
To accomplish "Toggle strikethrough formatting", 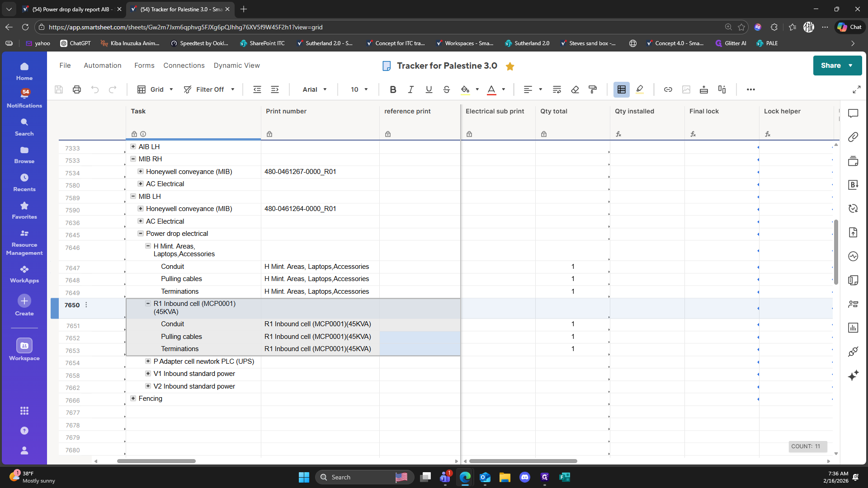I will 447,89.
